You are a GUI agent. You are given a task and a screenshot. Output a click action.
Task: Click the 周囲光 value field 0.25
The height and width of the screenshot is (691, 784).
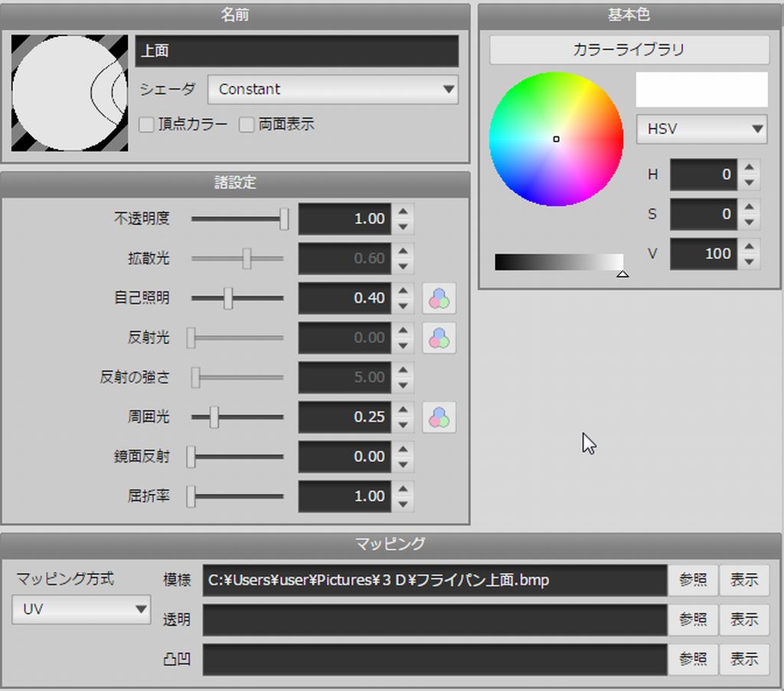tap(345, 418)
